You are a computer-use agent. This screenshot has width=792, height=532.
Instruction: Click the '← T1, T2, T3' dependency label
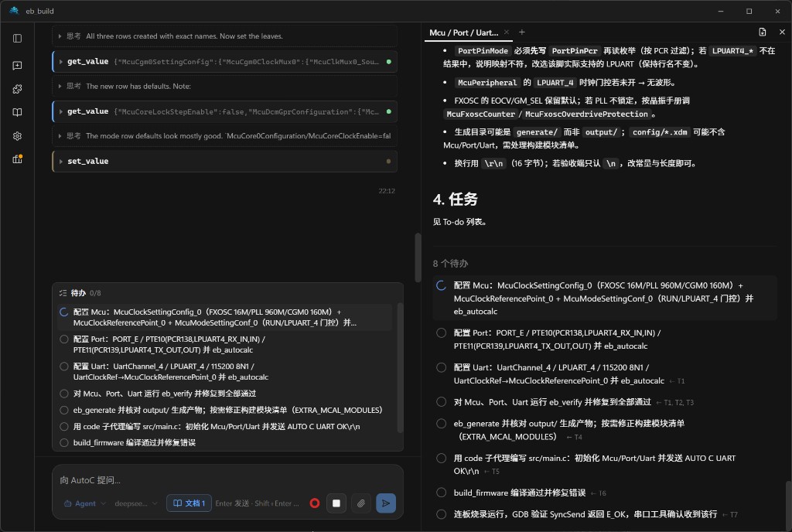click(674, 403)
